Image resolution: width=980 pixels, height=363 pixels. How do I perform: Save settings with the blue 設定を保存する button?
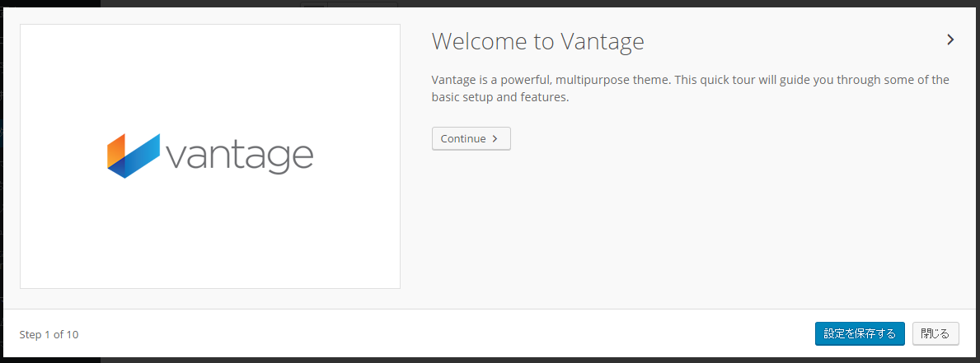(860, 333)
